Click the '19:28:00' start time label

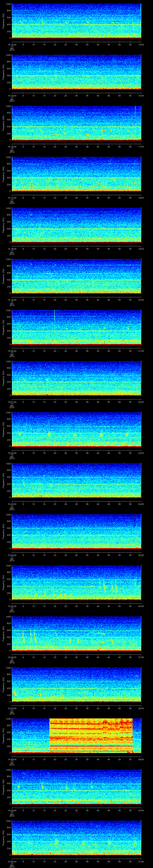pos(12,759)
